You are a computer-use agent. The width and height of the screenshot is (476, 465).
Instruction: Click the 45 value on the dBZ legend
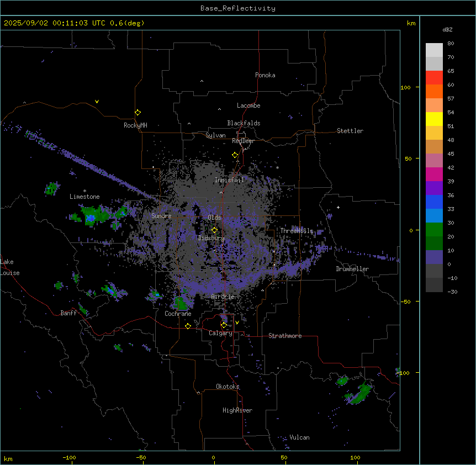tap(451, 154)
